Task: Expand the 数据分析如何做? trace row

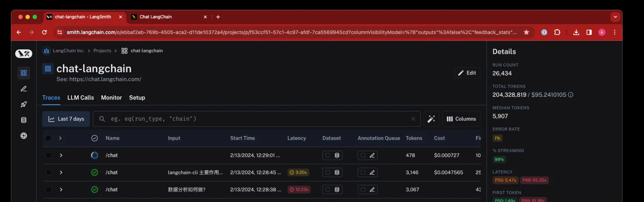Action: [61, 190]
